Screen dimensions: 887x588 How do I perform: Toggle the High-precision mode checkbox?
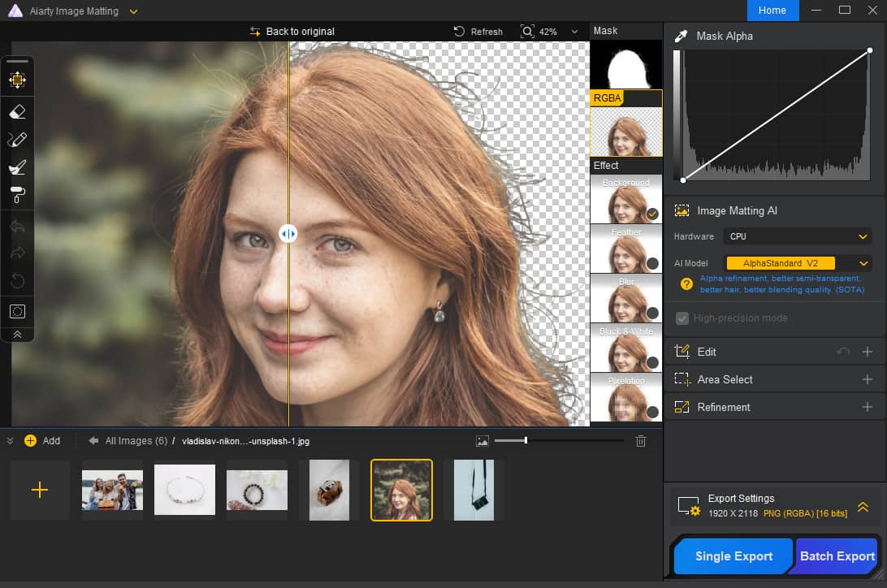click(682, 318)
